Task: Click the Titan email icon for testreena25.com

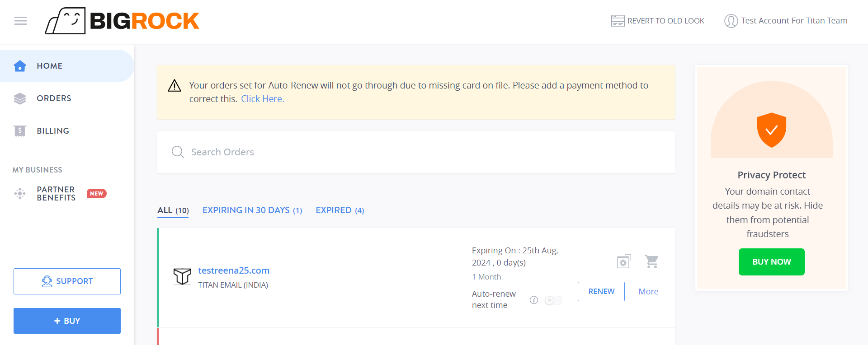Action: [x=183, y=276]
